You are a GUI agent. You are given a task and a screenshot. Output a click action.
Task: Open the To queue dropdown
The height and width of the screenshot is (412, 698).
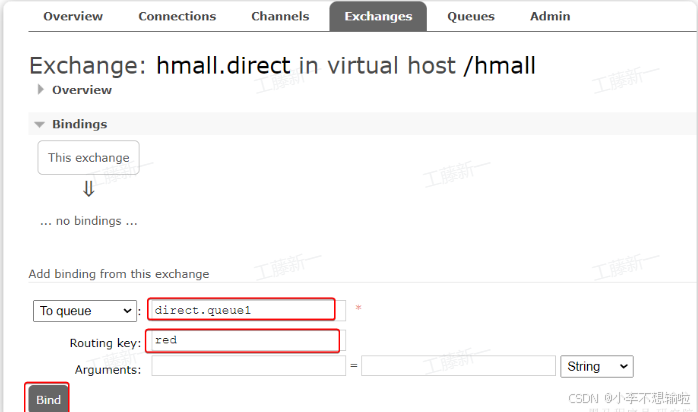(85, 311)
